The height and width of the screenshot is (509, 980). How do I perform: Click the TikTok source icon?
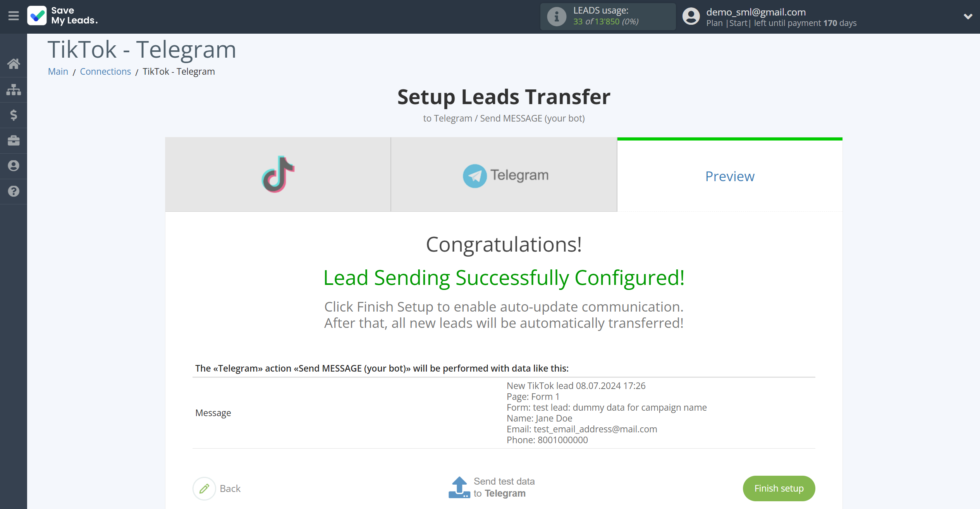pyautogui.click(x=278, y=175)
